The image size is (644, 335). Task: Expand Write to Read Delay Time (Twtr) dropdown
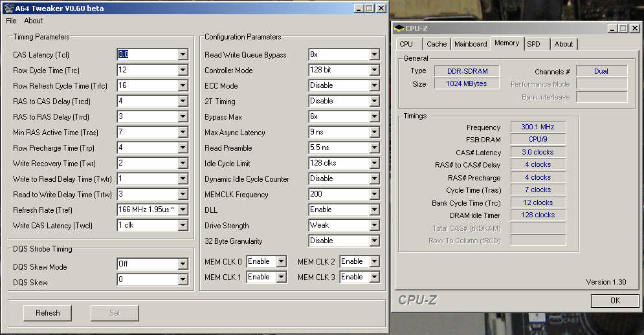coord(183,179)
